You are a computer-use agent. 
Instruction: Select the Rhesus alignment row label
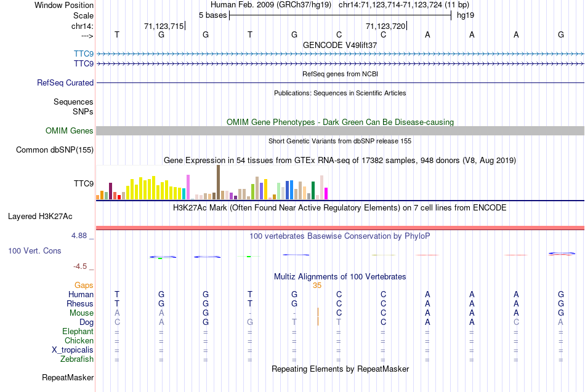[80, 303]
